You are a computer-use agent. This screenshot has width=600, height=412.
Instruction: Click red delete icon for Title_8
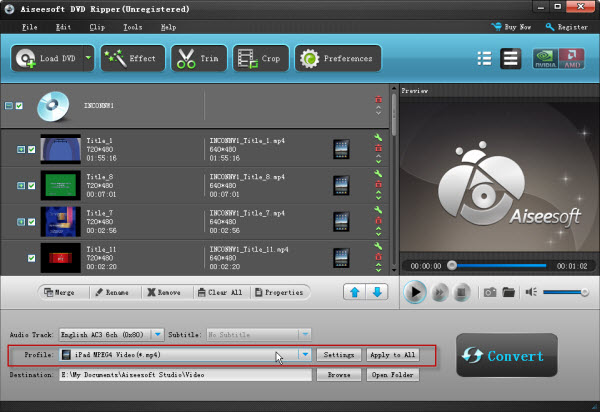tap(378, 184)
